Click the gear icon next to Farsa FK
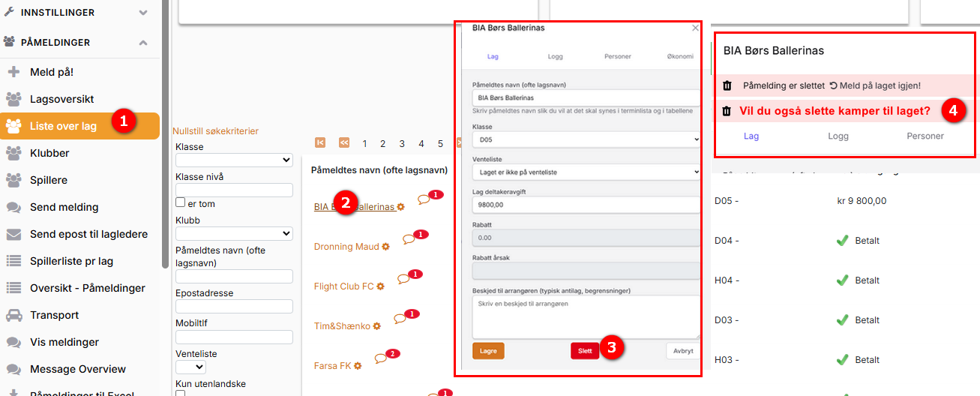This screenshot has width=980, height=396. (x=358, y=366)
